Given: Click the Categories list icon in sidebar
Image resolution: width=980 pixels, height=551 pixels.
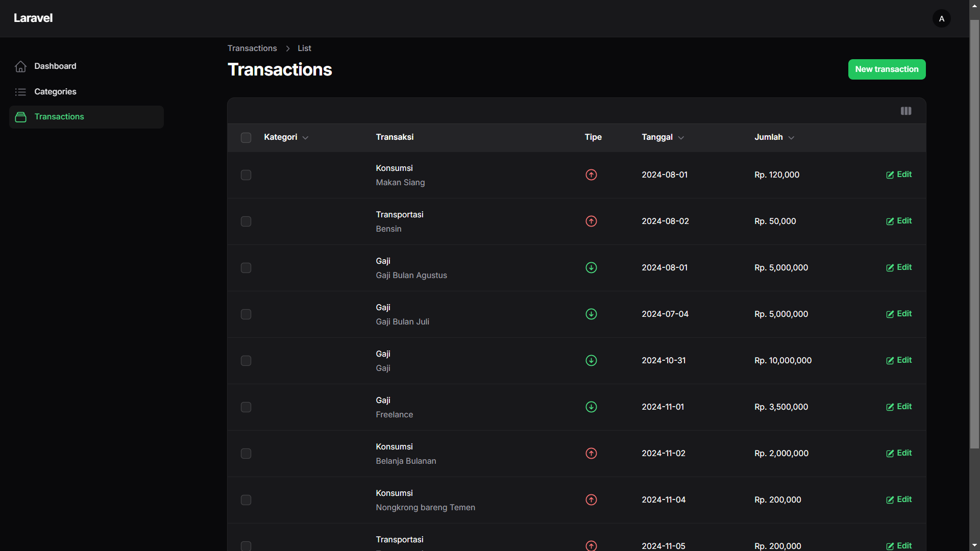Looking at the screenshot, I should [20, 92].
